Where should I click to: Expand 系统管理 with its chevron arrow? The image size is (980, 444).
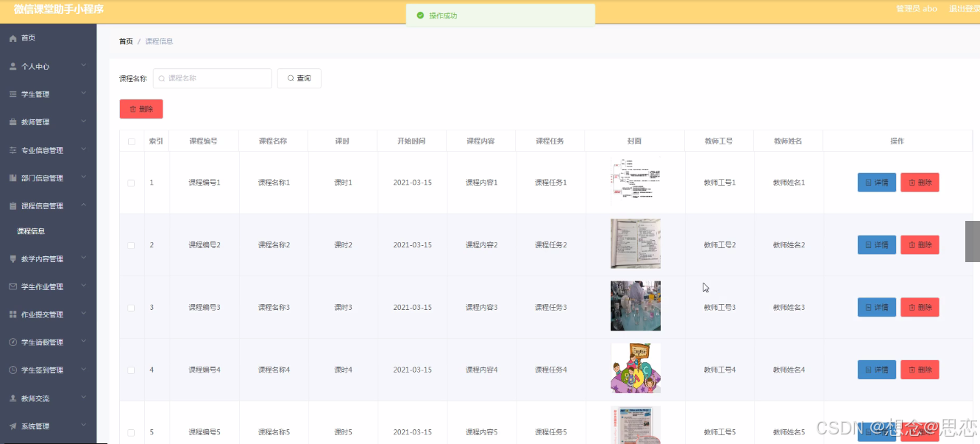[x=84, y=426]
